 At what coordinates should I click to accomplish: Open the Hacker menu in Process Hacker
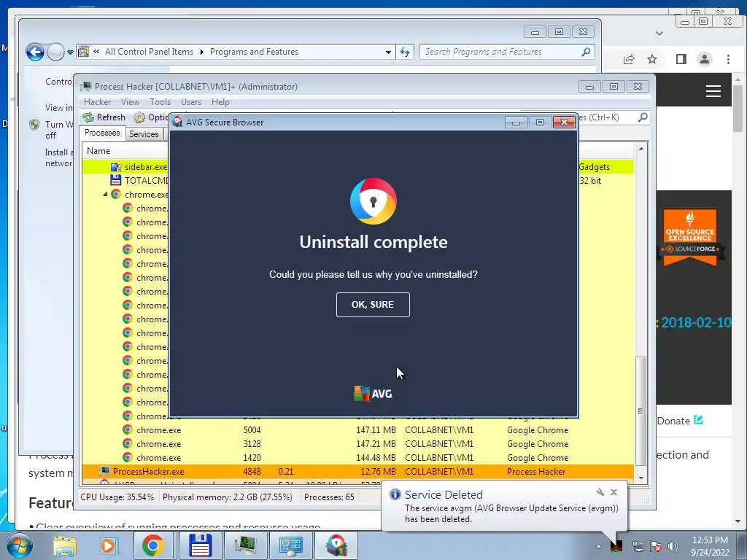point(97,102)
